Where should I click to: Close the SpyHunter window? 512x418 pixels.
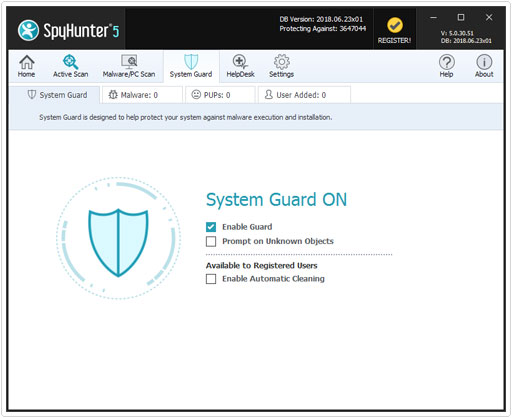pyautogui.click(x=489, y=17)
